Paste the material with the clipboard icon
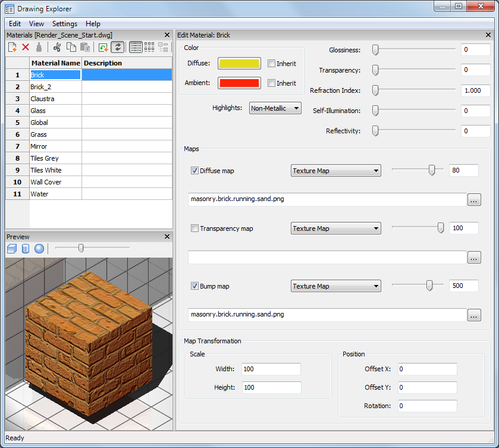 click(84, 47)
